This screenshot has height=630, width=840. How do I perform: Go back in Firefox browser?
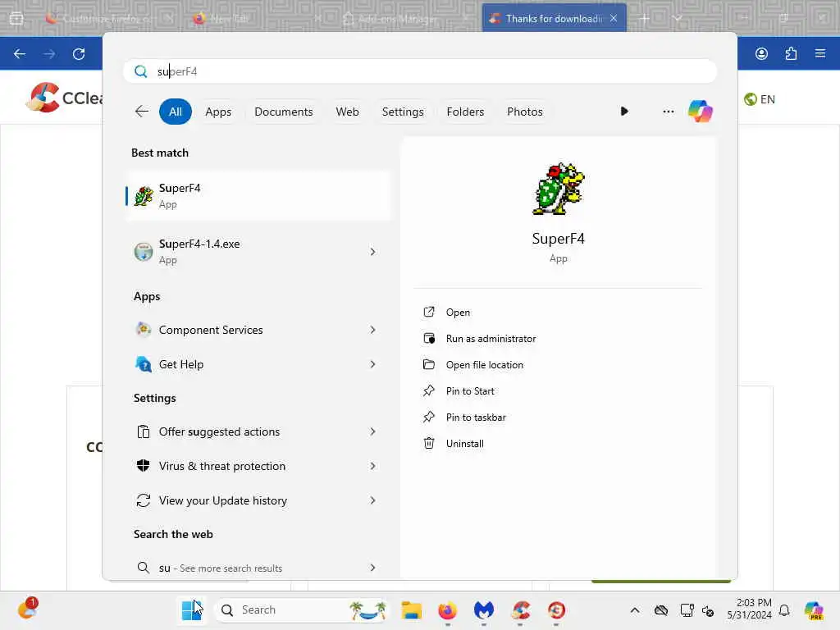click(20, 53)
